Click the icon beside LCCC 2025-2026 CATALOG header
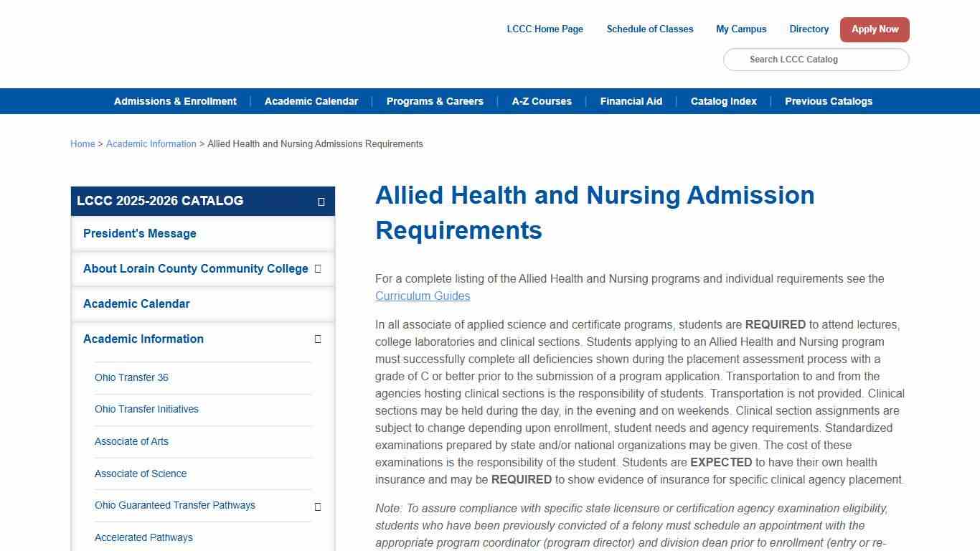The height and width of the screenshot is (551, 980). [321, 202]
